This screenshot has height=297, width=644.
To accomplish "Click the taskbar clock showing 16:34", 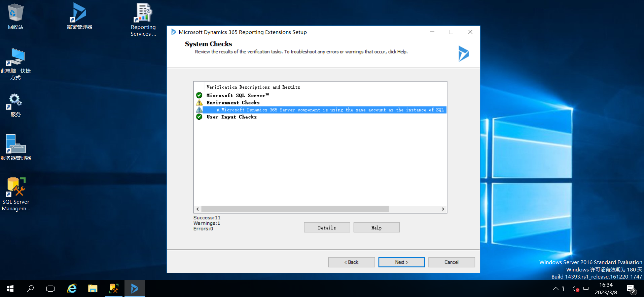I will (606, 289).
